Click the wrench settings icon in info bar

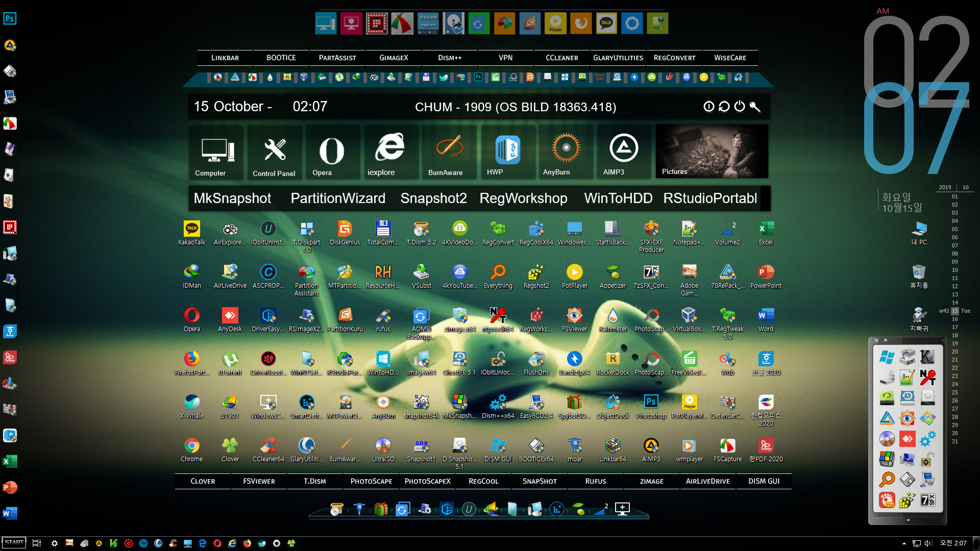point(755,106)
